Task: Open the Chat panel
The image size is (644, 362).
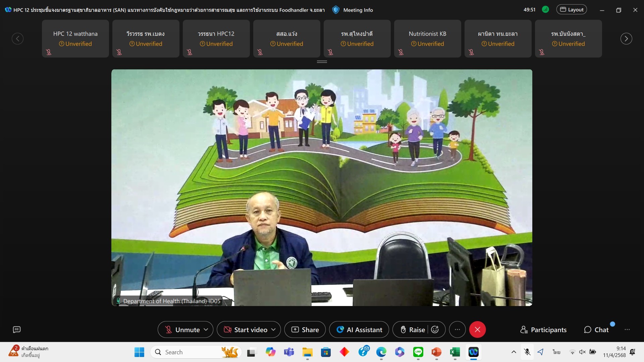Action: (596, 330)
